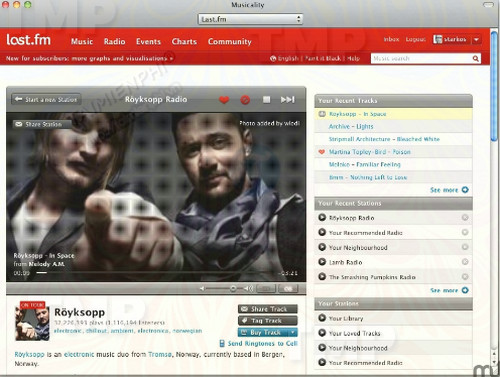Play the Lamb Radio station

click(322, 262)
